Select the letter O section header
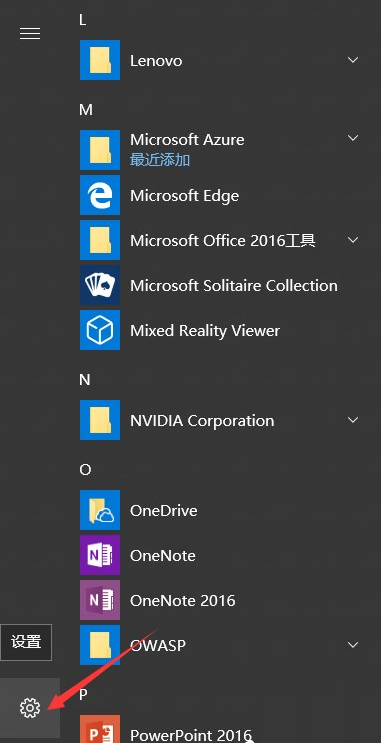This screenshot has height=743, width=381. pyautogui.click(x=85, y=470)
